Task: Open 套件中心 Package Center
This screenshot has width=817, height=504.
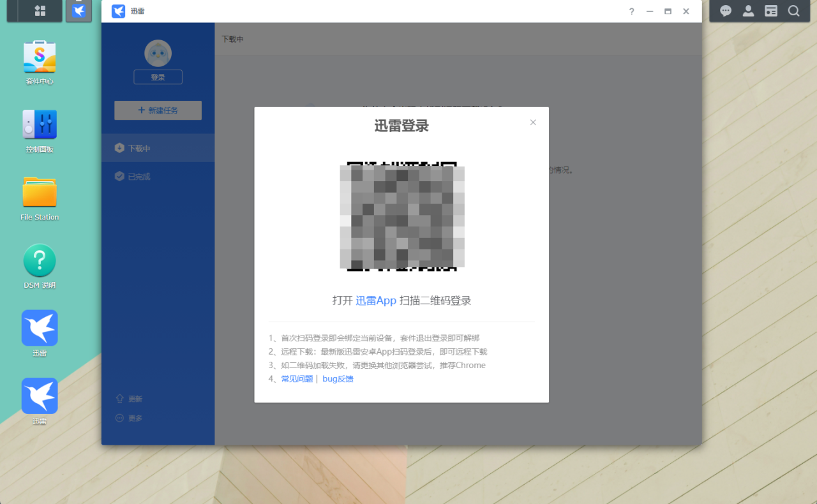Action: coord(39,57)
